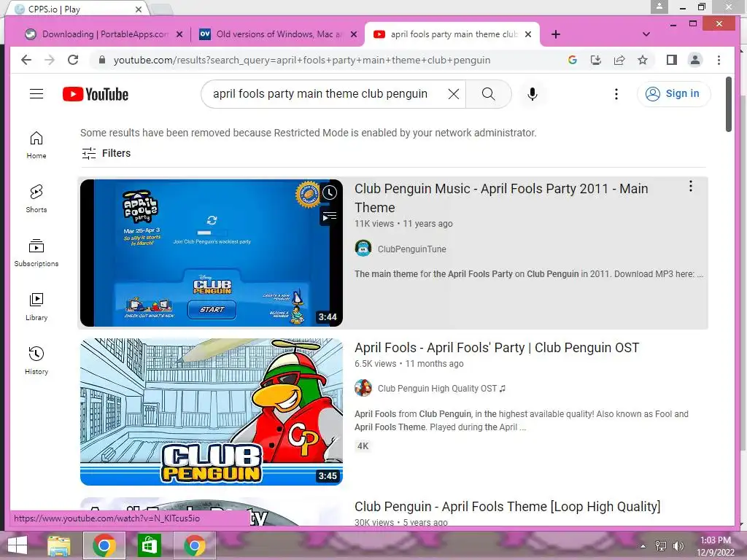Close the Downloading PortableApps tab
The height and width of the screenshot is (560, 747).
pyautogui.click(x=179, y=34)
